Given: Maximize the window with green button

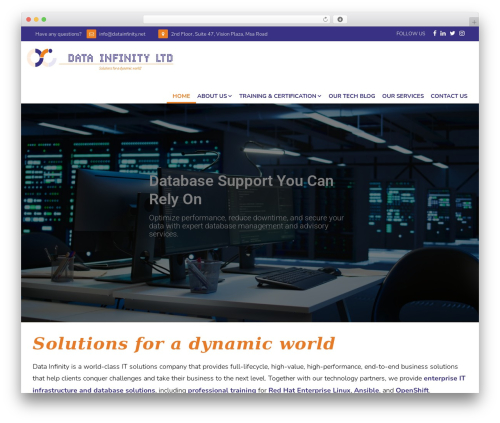Looking at the screenshot, I should [44, 20].
